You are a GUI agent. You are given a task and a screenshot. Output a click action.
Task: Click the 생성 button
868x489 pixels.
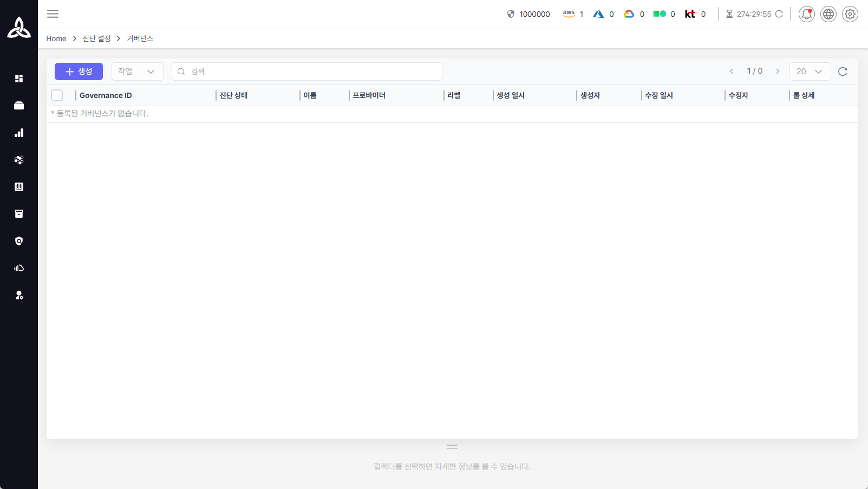point(79,71)
